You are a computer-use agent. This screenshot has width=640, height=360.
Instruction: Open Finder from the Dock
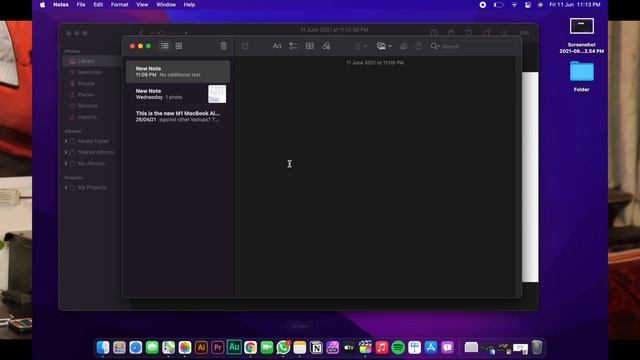click(x=103, y=347)
